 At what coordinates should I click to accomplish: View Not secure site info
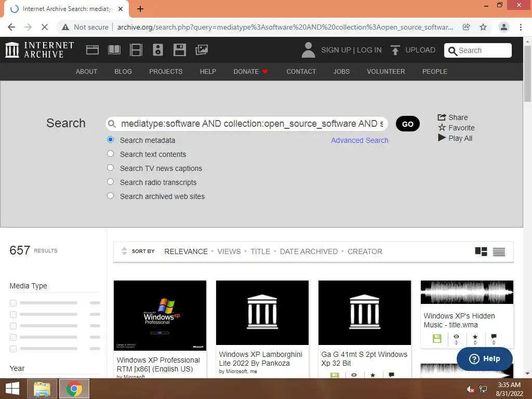85,27
